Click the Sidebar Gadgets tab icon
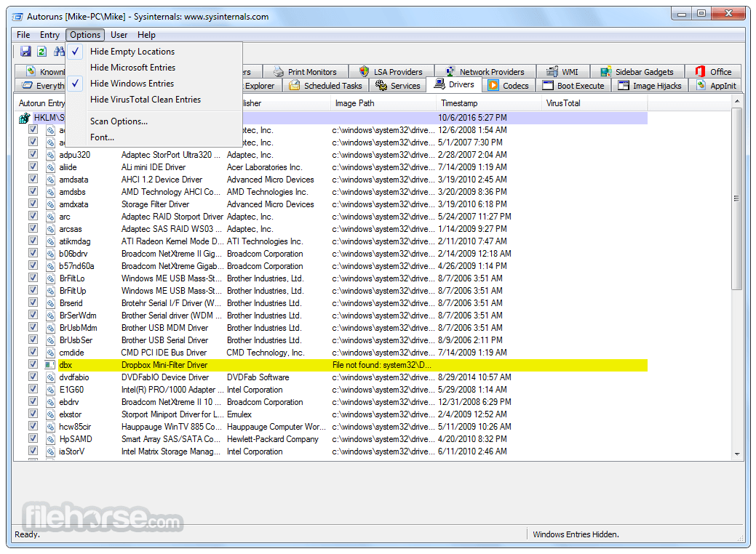Image resolution: width=756 pixels, height=554 pixels. [606, 72]
